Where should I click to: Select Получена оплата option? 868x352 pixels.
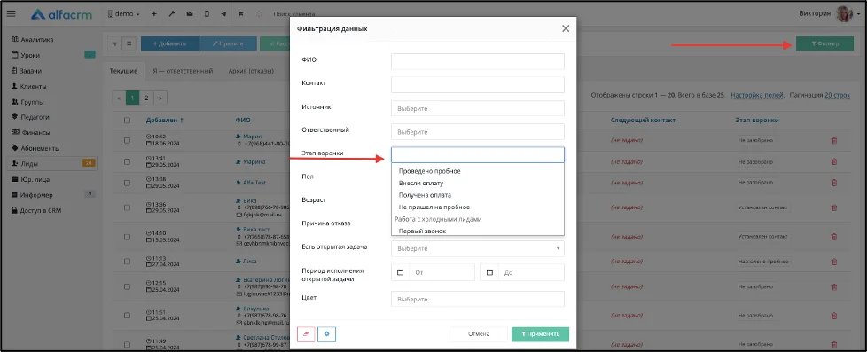click(425, 195)
